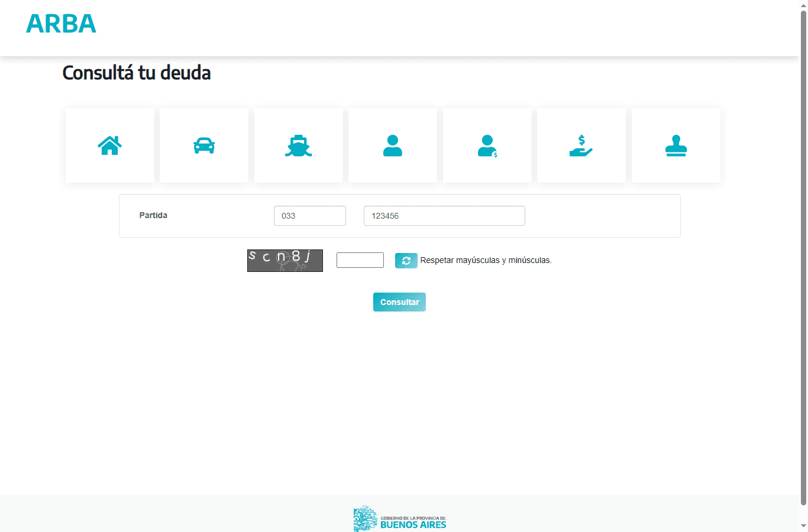Click the 'Consultá tu deuda' heading
This screenshot has width=808, height=532.
pyautogui.click(x=137, y=73)
